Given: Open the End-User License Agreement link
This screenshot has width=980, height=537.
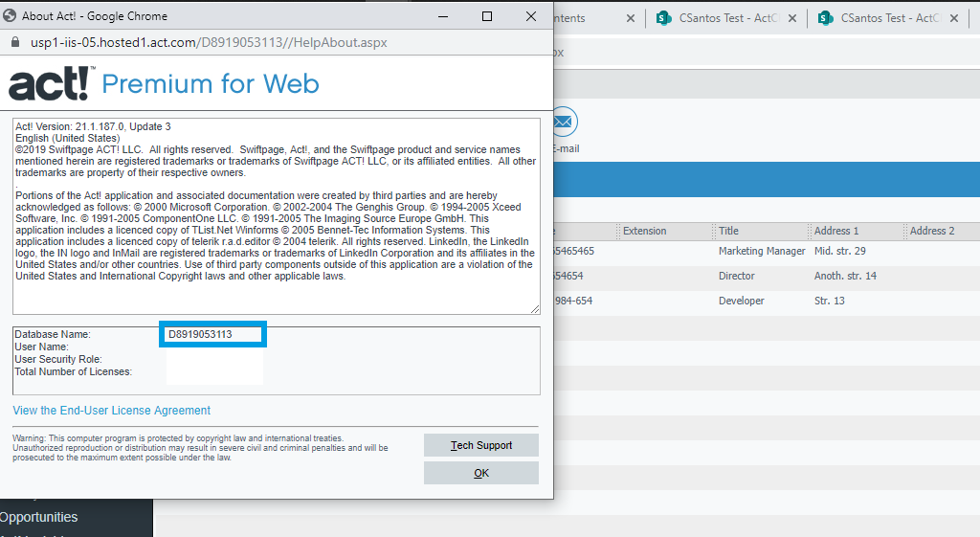Looking at the screenshot, I should point(111,411).
